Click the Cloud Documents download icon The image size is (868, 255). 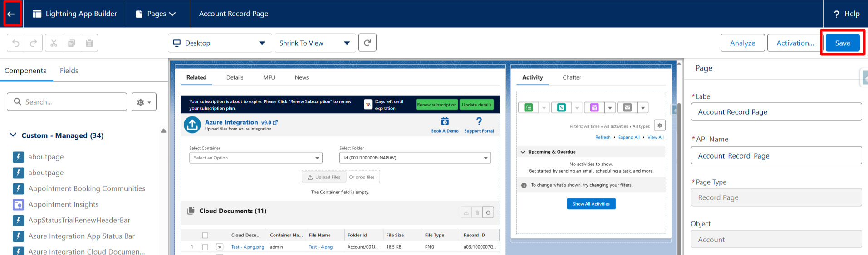[x=466, y=212]
